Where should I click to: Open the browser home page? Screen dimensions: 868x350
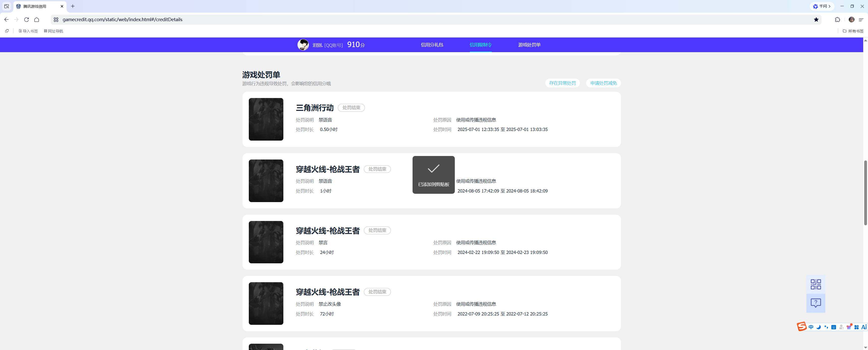tap(36, 19)
